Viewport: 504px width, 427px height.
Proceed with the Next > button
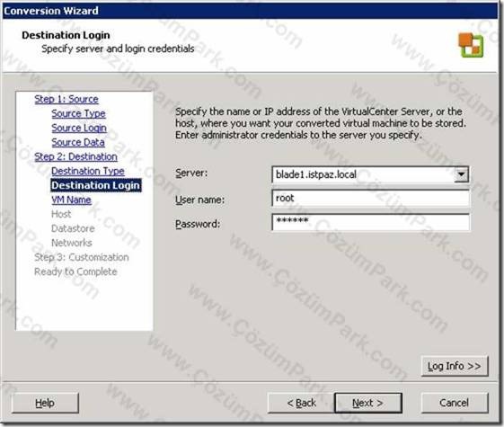[368, 403]
